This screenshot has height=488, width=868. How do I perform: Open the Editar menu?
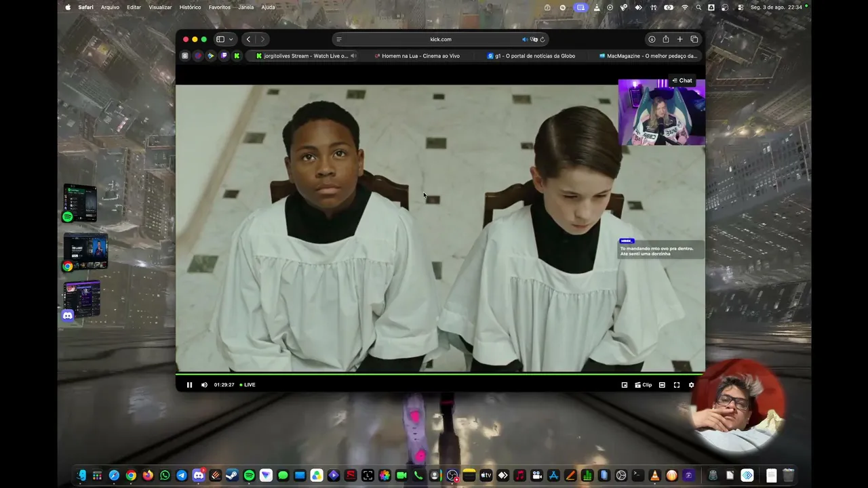(x=134, y=7)
